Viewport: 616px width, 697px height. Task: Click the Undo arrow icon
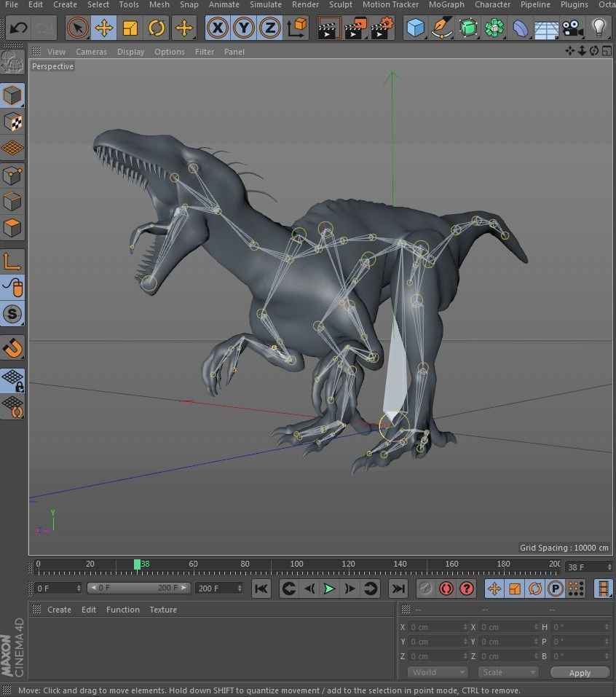[x=18, y=28]
